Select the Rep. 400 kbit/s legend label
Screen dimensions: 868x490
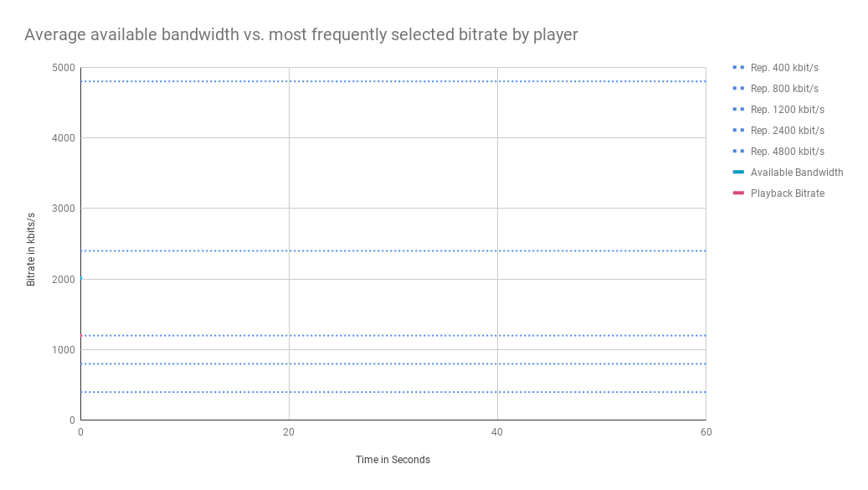point(784,68)
